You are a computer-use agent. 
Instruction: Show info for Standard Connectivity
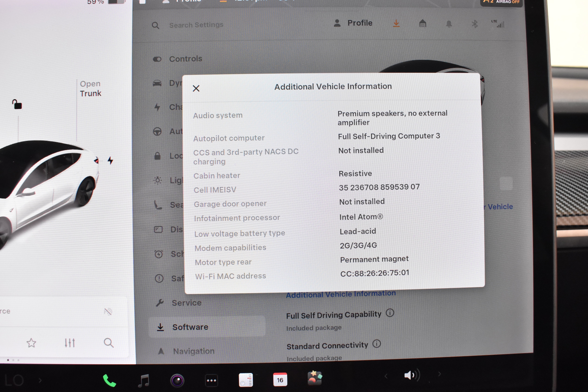pos(377,344)
